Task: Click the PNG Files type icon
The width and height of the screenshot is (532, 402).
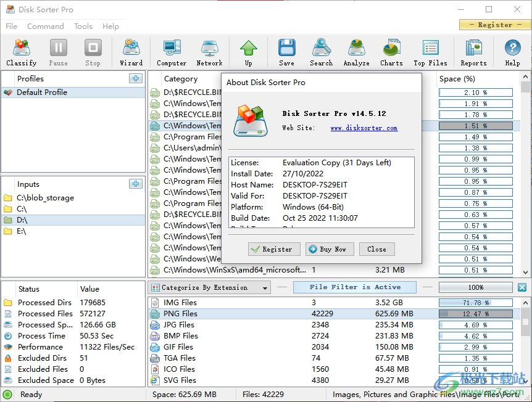Action: click(x=155, y=314)
